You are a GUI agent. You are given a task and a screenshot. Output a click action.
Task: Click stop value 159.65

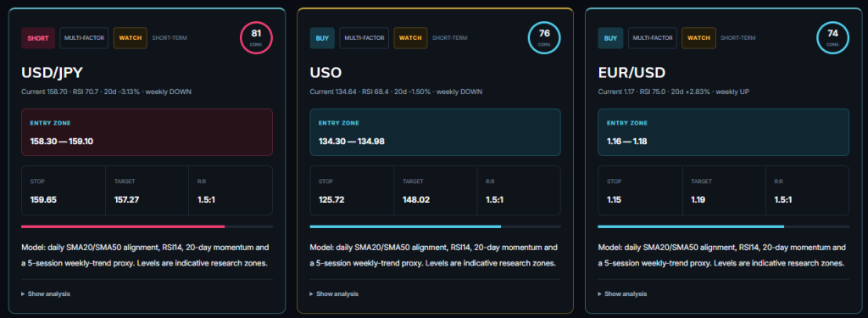point(43,199)
